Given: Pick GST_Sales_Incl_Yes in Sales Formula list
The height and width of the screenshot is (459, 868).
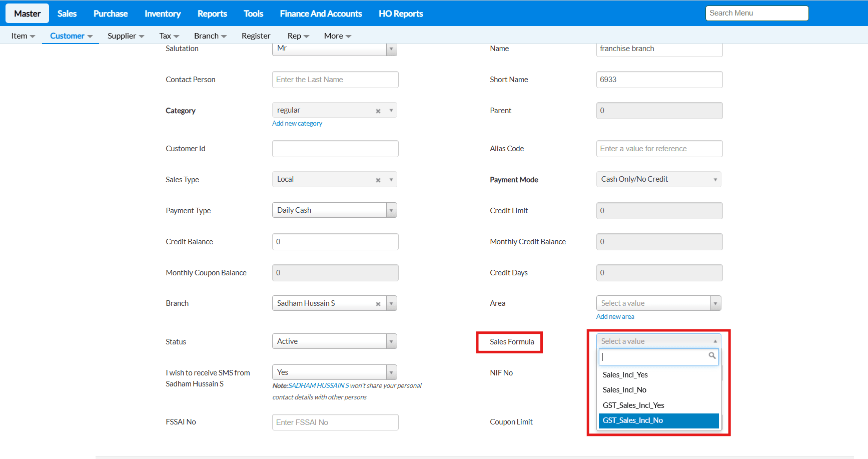Looking at the screenshot, I should pyautogui.click(x=633, y=405).
